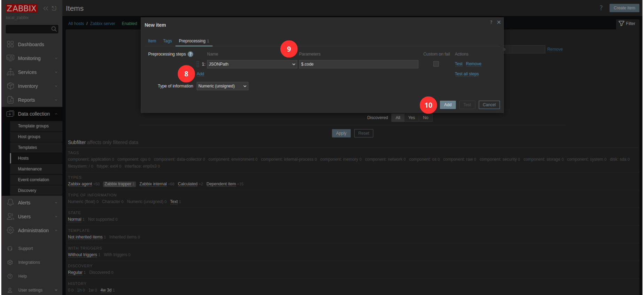This screenshot has width=644, height=295.
Task: Switch to the Tags tab
Action: click(x=167, y=41)
